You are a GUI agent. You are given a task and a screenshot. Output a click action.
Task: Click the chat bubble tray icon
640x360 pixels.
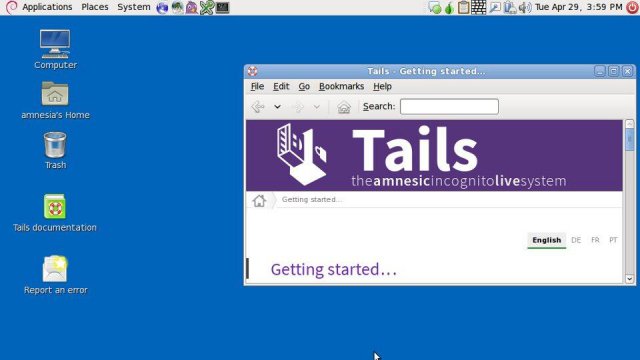tap(434, 7)
